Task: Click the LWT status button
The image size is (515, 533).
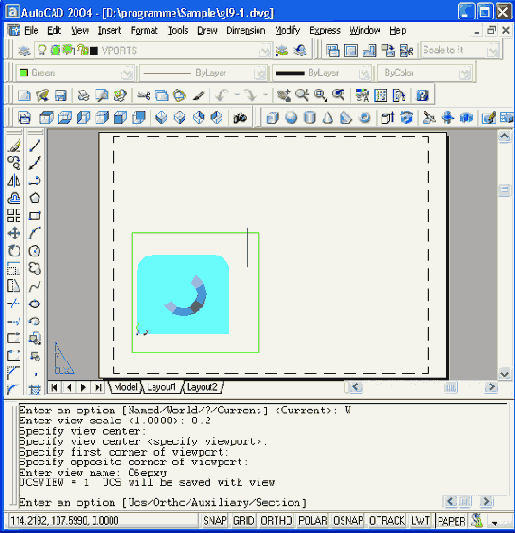Action: [x=420, y=520]
